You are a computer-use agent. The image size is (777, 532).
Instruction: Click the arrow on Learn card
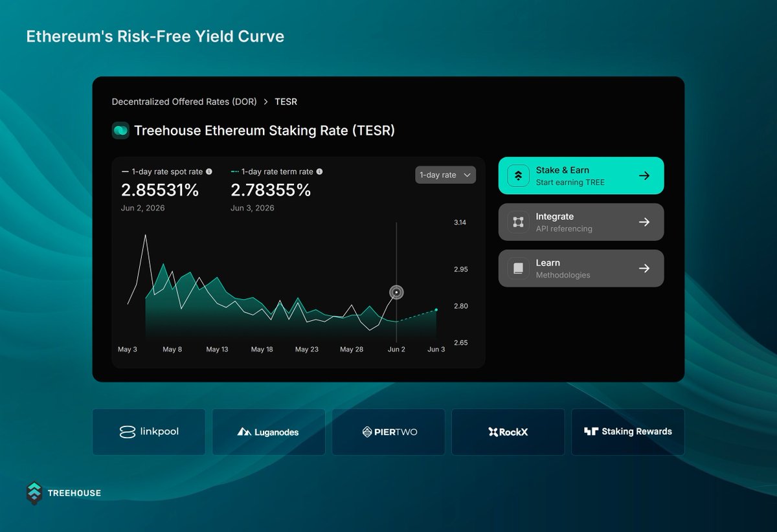click(x=644, y=268)
